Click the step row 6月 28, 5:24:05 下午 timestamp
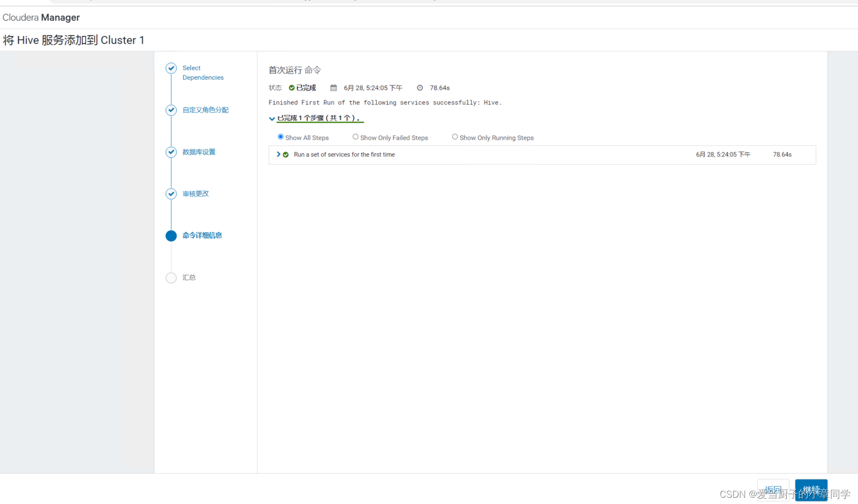The width and height of the screenshot is (858, 504). pyautogui.click(x=723, y=155)
